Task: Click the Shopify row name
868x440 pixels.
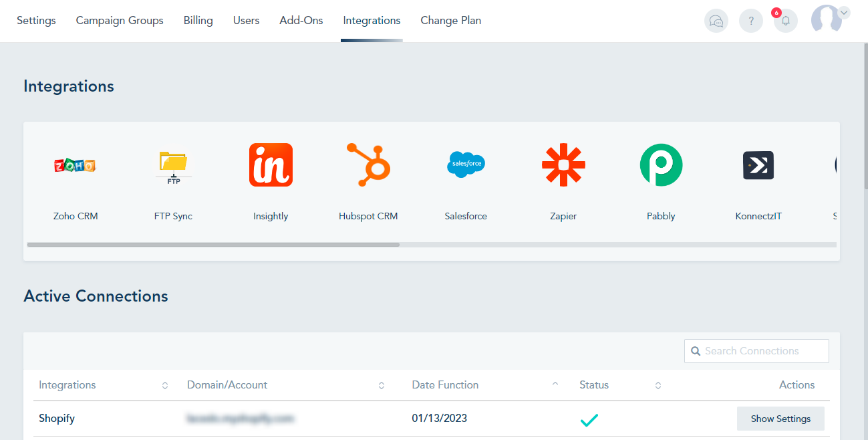Action: pos(57,419)
